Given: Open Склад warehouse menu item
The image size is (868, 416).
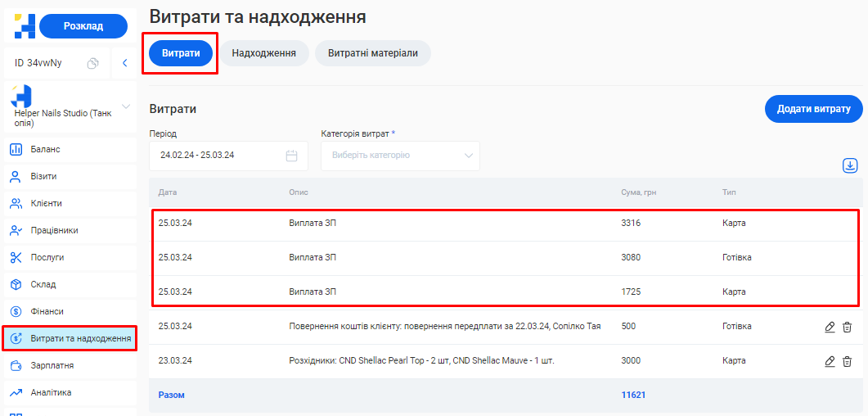Looking at the screenshot, I should click(43, 284).
